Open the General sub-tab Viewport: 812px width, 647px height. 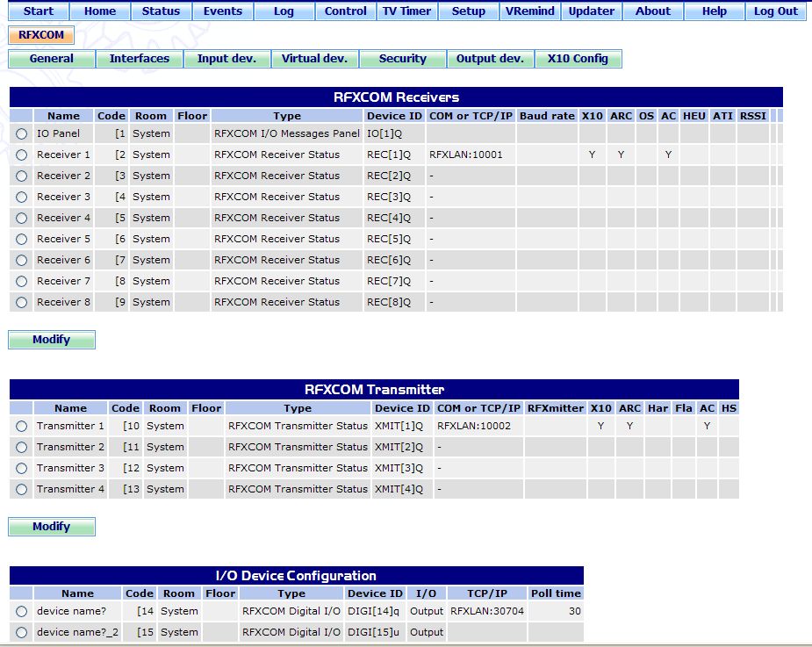[x=52, y=59]
